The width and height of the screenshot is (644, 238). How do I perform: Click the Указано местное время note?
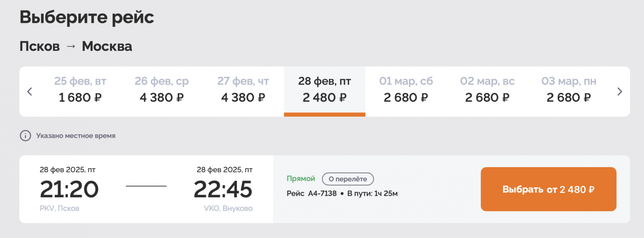[76, 136]
